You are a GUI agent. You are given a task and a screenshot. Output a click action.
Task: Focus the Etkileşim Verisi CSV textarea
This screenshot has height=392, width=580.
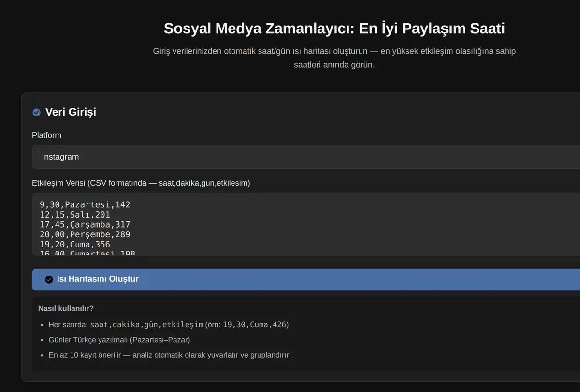(x=306, y=224)
